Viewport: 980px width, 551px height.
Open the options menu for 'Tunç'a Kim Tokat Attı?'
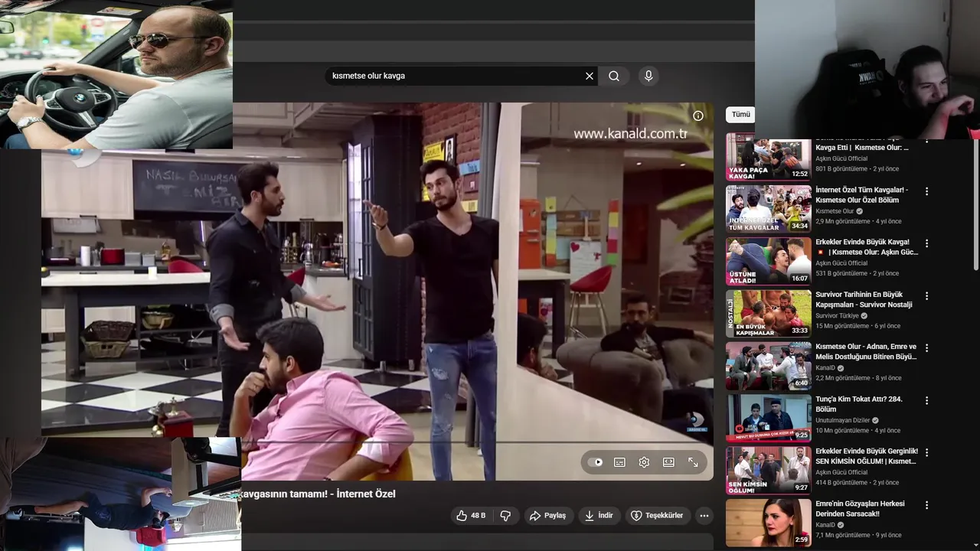coord(926,400)
